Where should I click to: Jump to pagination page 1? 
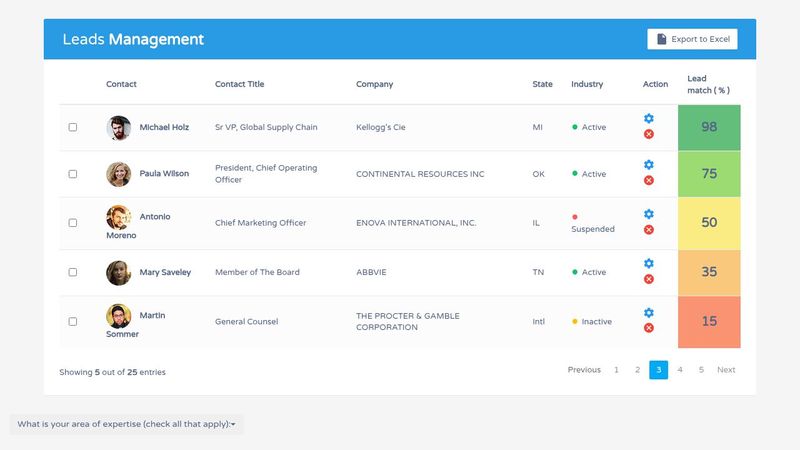pos(616,370)
